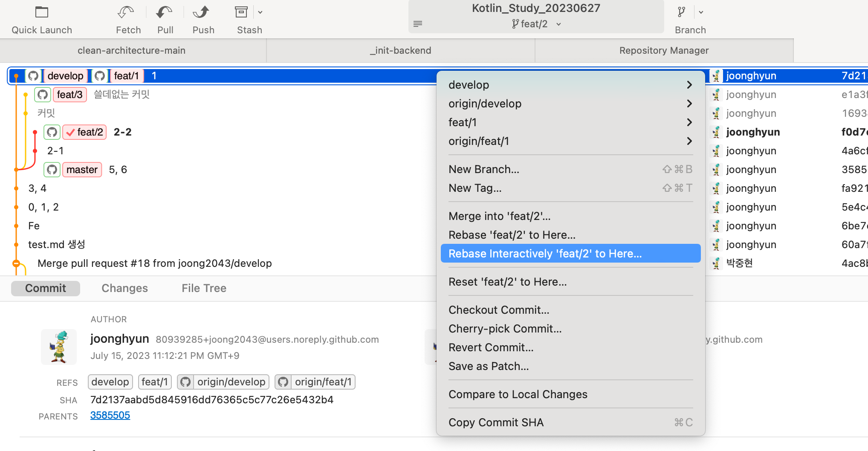Click the Fetch toolbar icon
This screenshot has width=868, height=451.
point(126,12)
